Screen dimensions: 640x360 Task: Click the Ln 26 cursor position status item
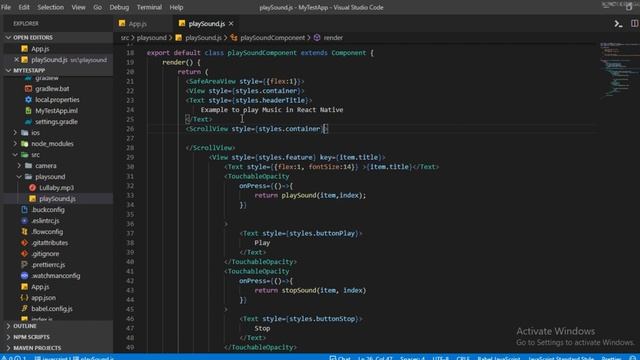375,358
